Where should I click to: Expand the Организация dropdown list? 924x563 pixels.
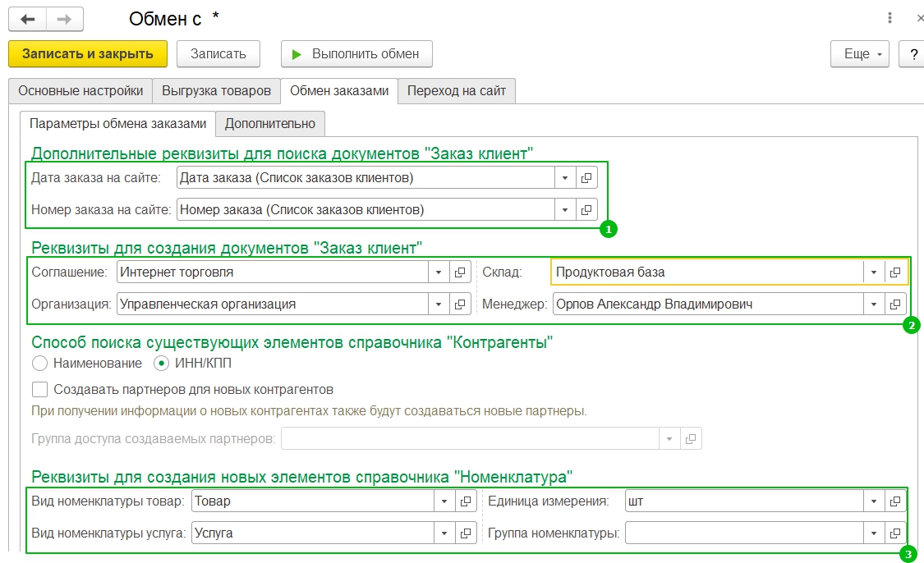click(x=439, y=304)
